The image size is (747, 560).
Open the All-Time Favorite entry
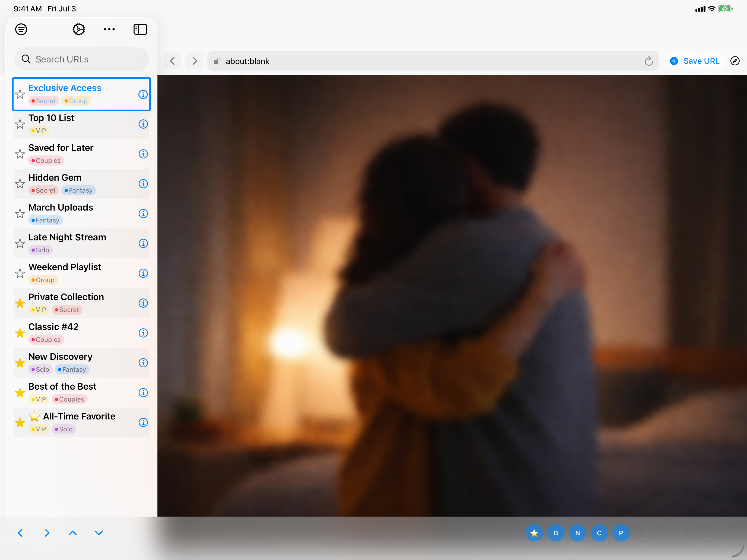[81, 422]
